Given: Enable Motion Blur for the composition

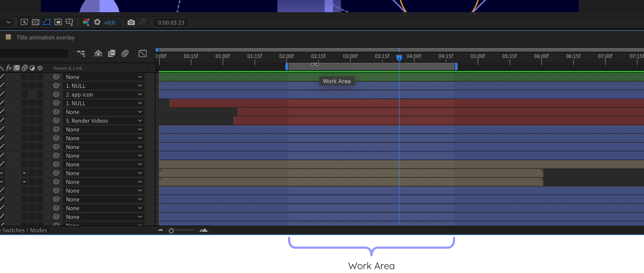Looking at the screenshot, I should (x=125, y=53).
